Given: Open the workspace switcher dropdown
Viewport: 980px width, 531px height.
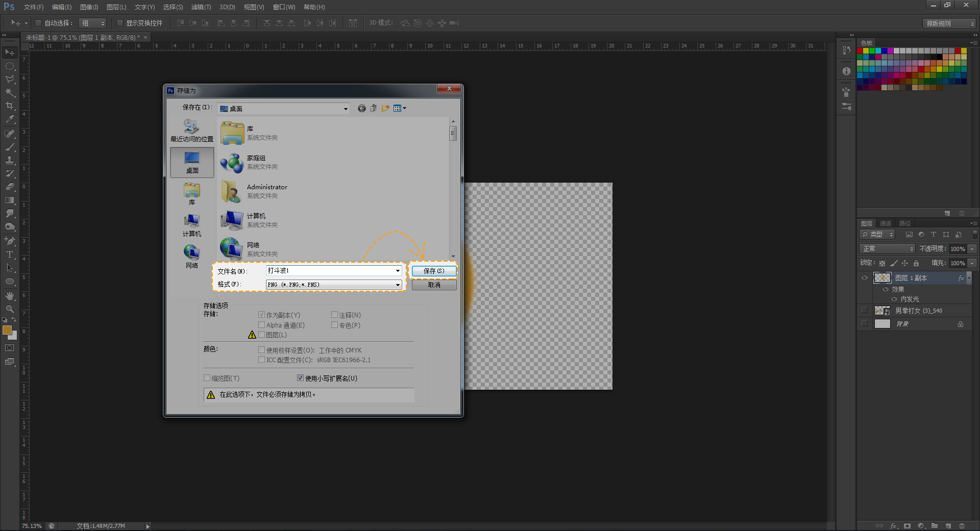Looking at the screenshot, I should (950, 23).
